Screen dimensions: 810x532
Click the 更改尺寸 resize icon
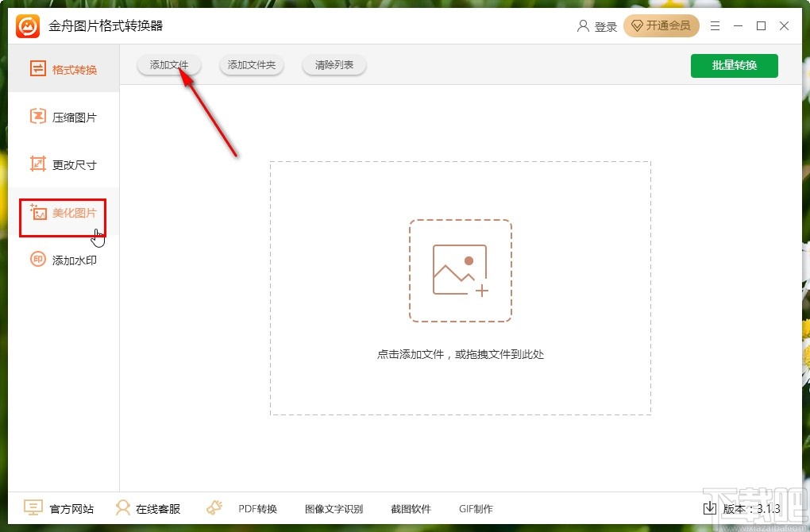[x=37, y=164]
